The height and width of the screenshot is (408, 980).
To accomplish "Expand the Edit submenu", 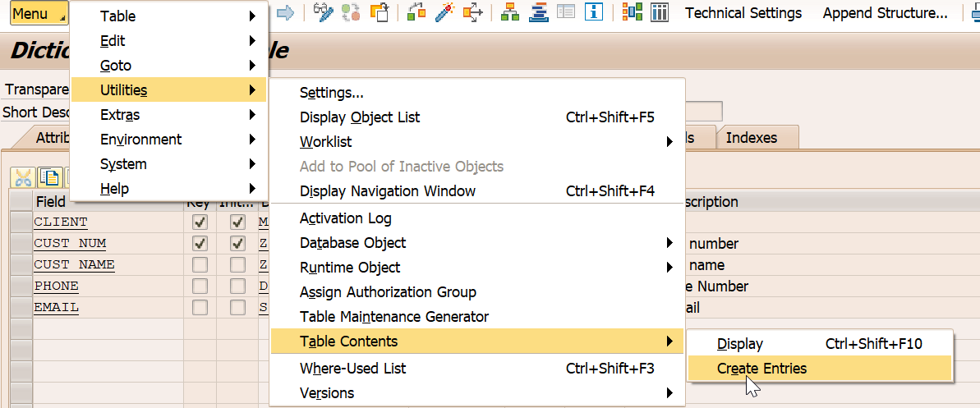I will coord(168,41).
